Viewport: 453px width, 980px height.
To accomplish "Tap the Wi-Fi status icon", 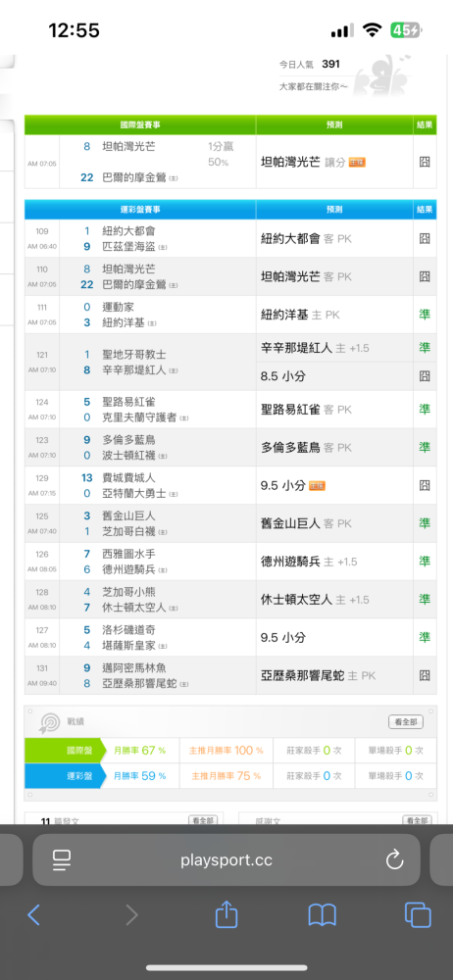I will [x=373, y=30].
